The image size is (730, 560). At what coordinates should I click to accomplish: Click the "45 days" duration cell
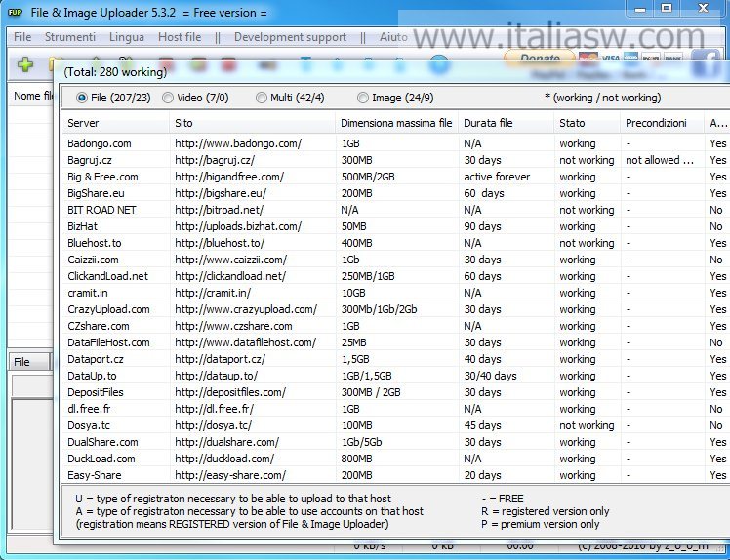coord(482,426)
